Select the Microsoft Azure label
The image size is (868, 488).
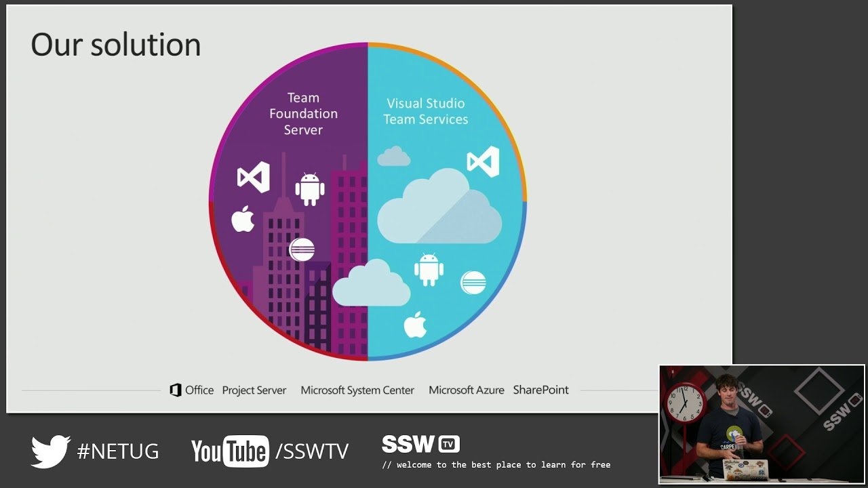[x=466, y=390]
